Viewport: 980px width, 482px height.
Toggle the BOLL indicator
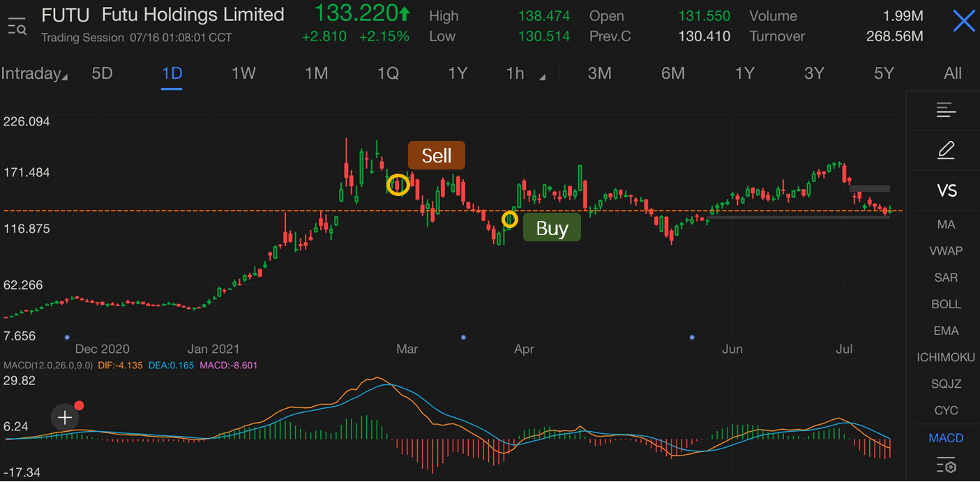[x=946, y=304]
